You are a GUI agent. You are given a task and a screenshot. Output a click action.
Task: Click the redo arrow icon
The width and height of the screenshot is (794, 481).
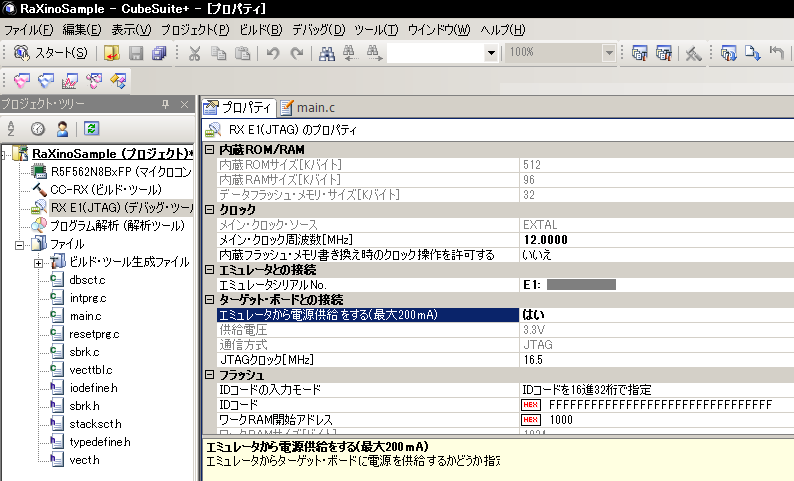click(297, 53)
